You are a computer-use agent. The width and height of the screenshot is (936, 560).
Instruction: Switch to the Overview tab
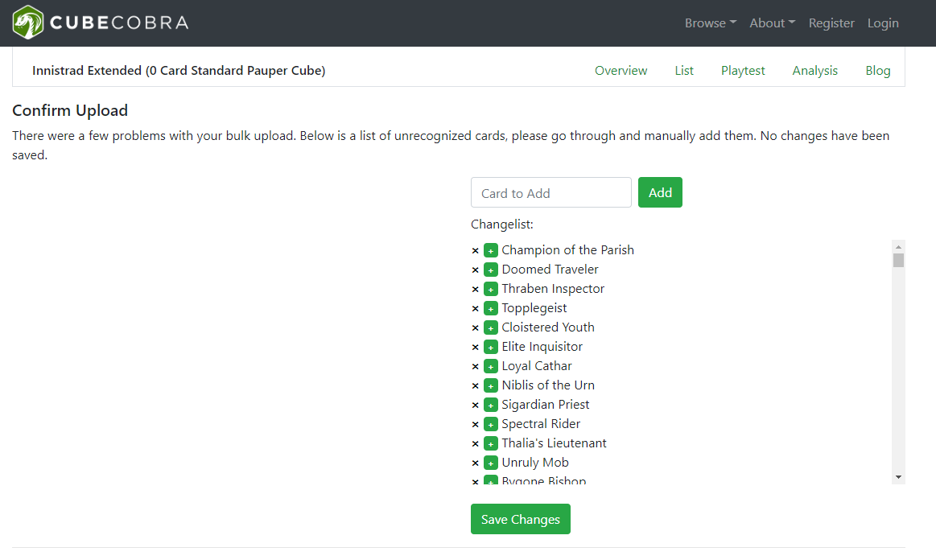[621, 71]
